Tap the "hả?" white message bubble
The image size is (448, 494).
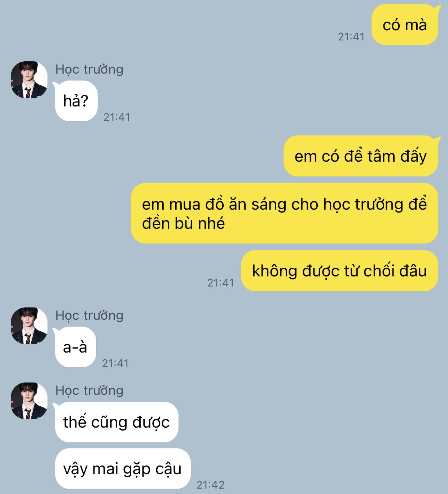76,101
